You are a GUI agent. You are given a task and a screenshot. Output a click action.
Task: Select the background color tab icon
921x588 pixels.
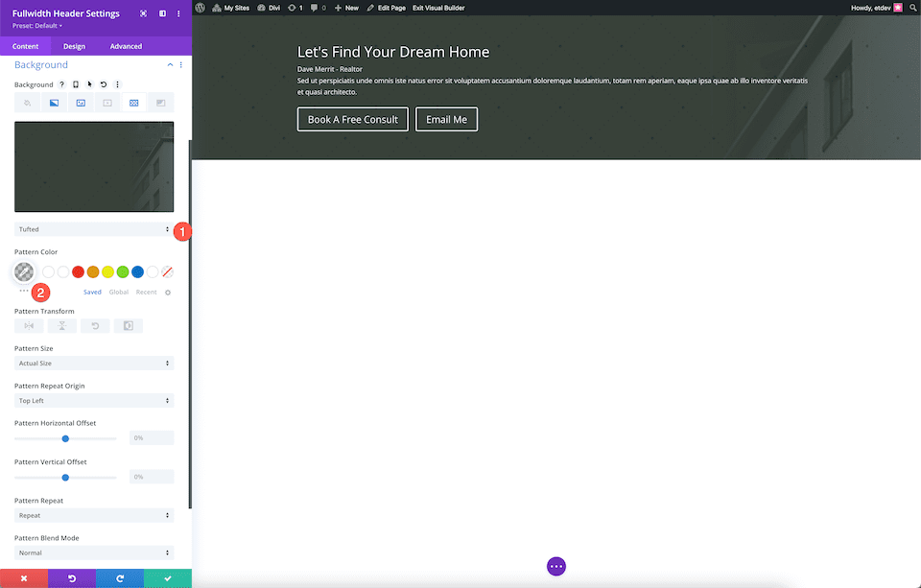click(x=27, y=103)
